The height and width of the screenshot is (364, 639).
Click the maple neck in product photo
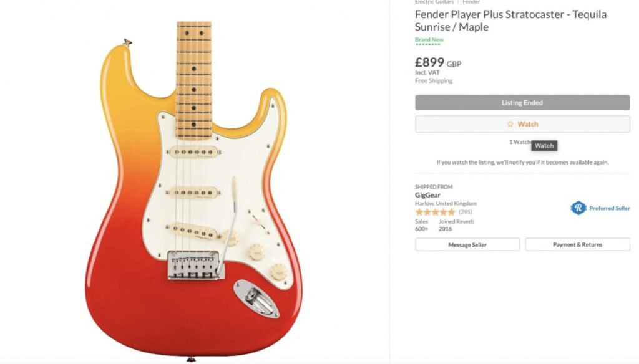tap(194, 80)
